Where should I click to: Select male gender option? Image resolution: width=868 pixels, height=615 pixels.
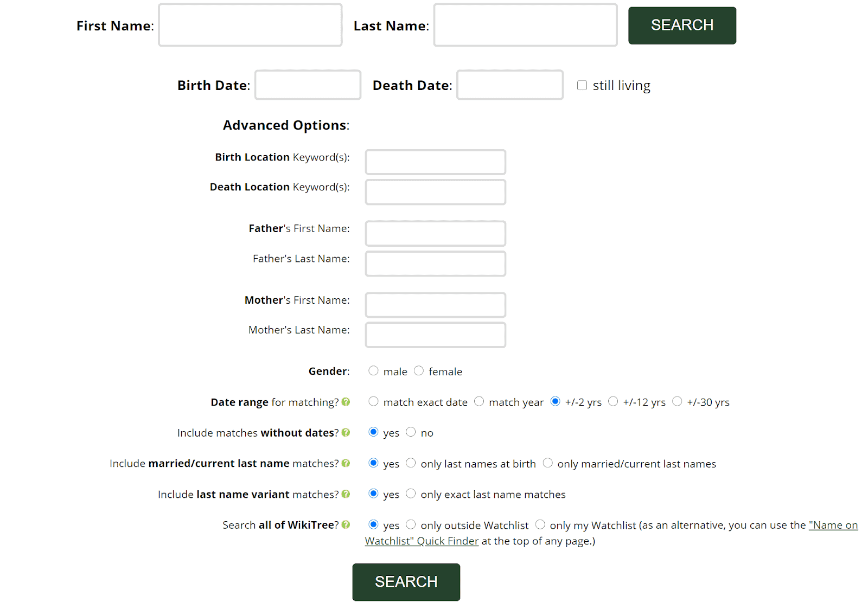(373, 370)
